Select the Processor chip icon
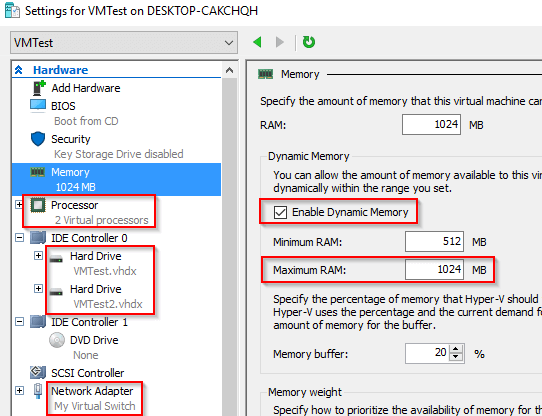The image size is (542, 416). [38, 205]
